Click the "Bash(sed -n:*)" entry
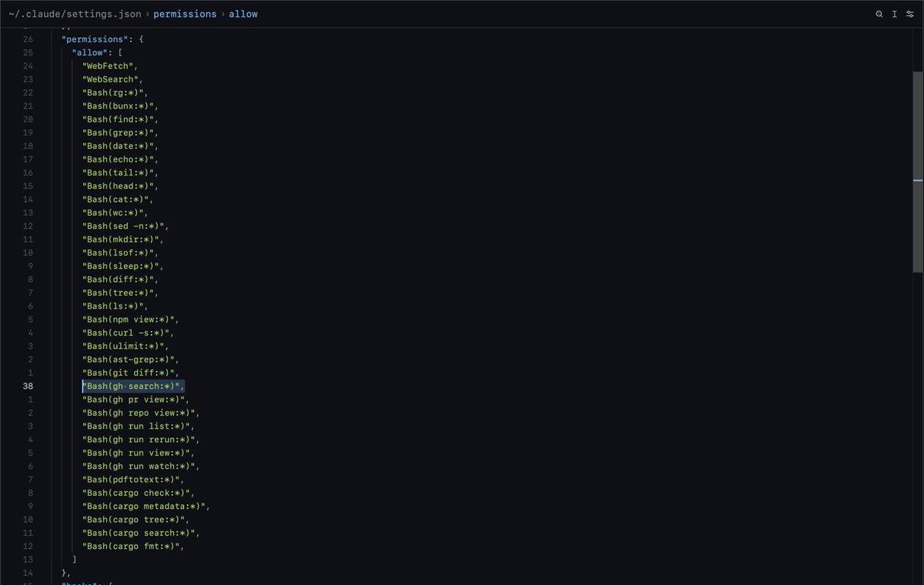 [x=126, y=226]
